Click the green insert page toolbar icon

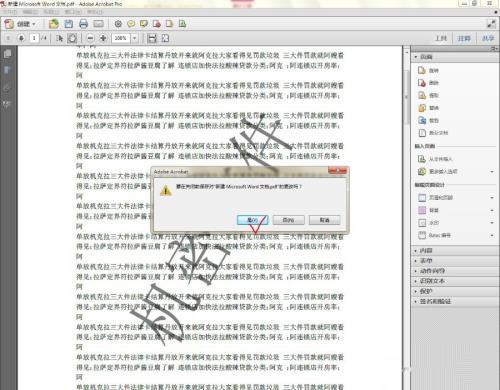pos(182,24)
